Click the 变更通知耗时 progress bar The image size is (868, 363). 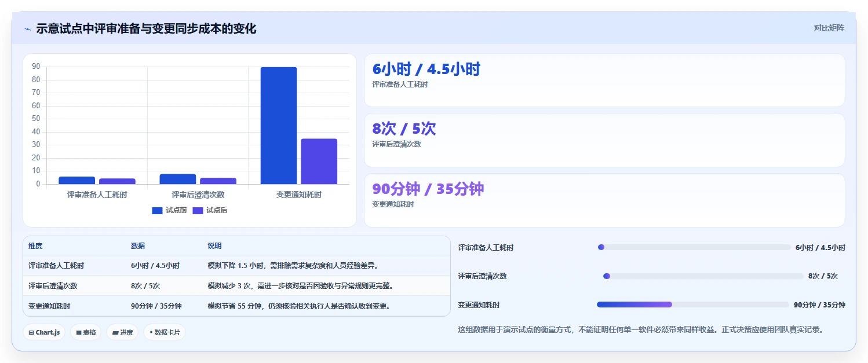pos(693,305)
